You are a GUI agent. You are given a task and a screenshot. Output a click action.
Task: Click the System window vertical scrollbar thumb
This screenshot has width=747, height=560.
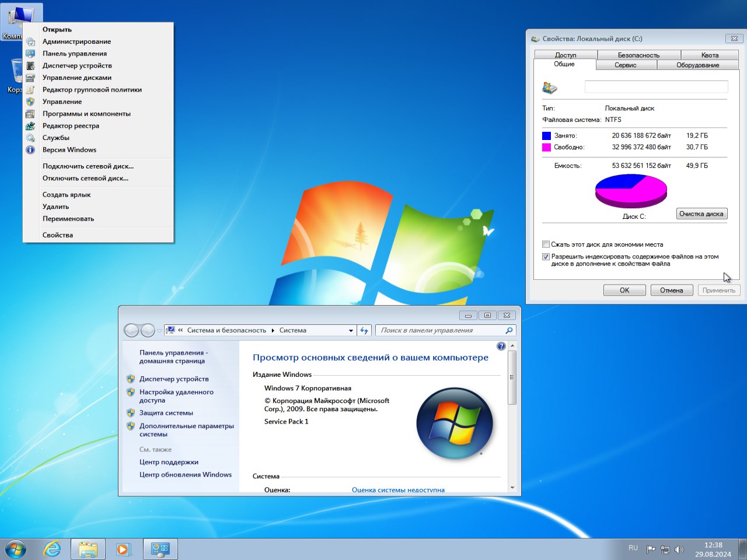pyautogui.click(x=512, y=377)
